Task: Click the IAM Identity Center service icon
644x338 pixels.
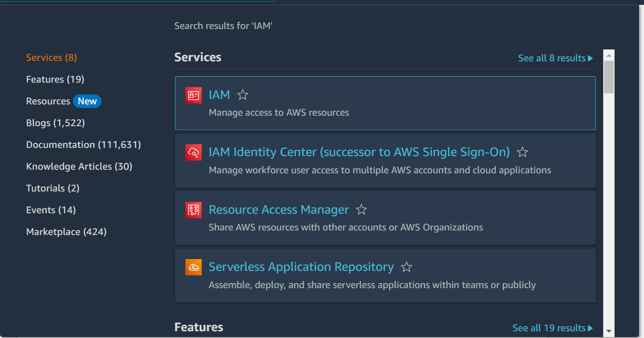Action: point(194,152)
